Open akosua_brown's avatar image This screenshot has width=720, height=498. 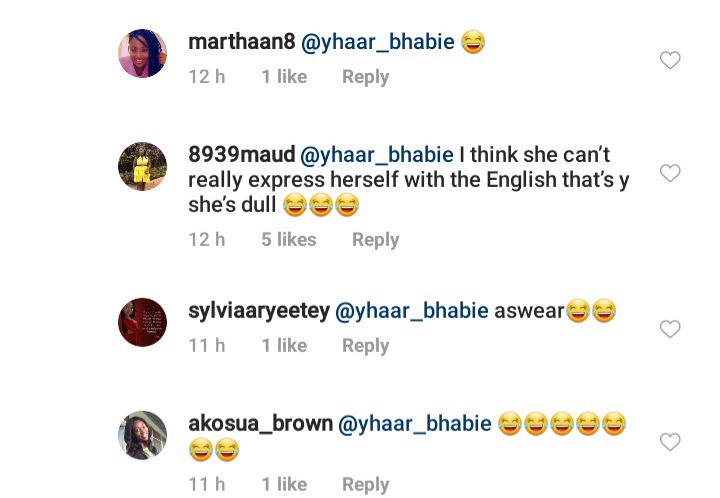(142, 435)
